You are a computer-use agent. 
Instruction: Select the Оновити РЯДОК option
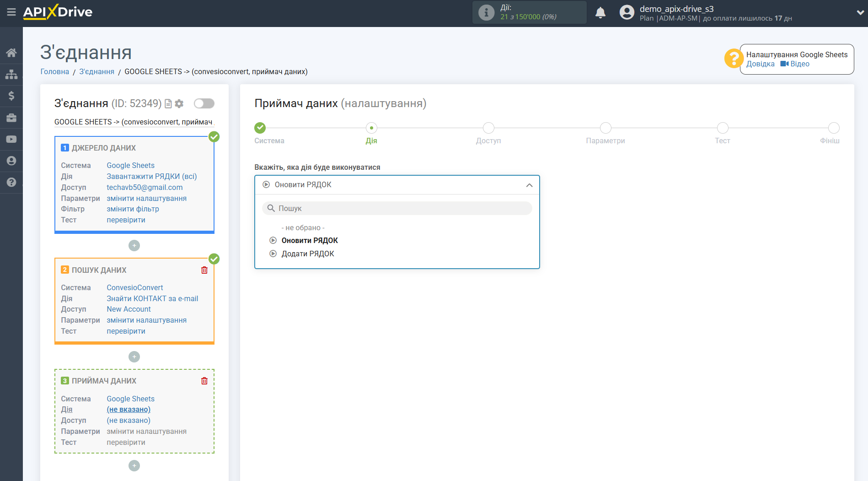click(310, 241)
